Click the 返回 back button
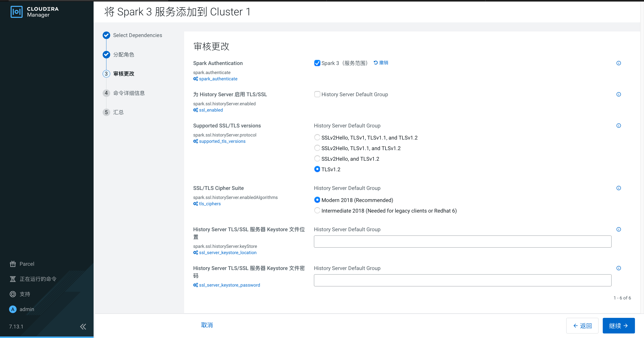The height and width of the screenshot is (338, 644). pyautogui.click(x=582, y=326)
